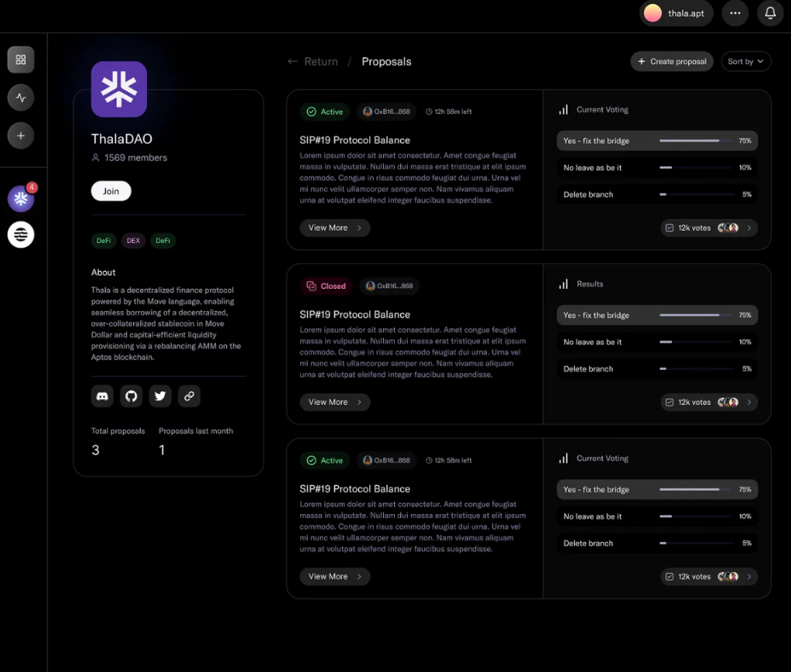Open the white striped DAO avatar in sidebar
791x672 pixels.
click(21, 235)
